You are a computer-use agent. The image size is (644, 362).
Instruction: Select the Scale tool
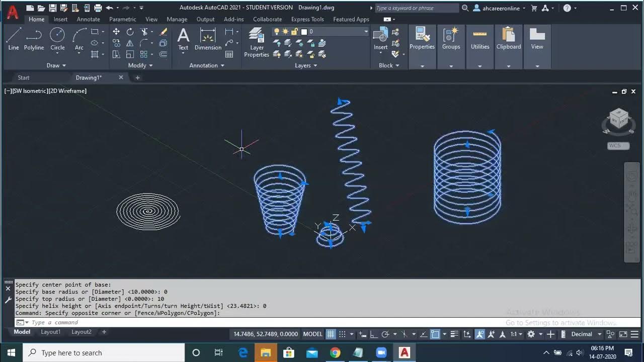[x=130, y=54]
